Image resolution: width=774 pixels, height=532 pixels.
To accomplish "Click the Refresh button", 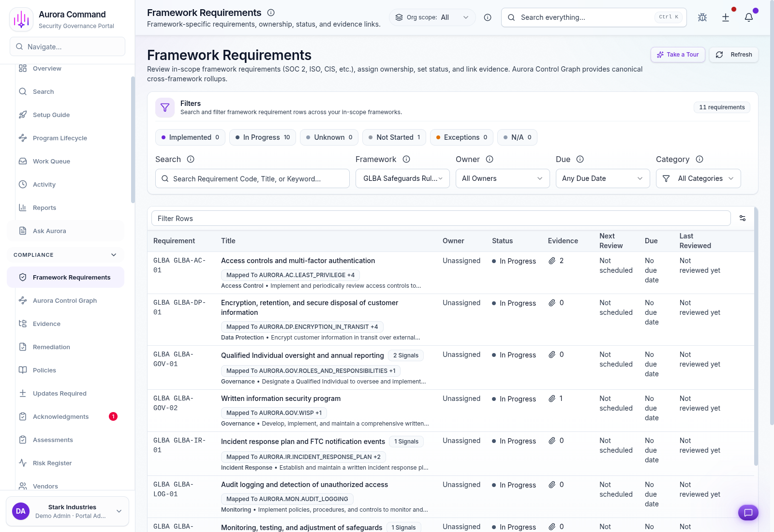I will [x=733, y=55].
